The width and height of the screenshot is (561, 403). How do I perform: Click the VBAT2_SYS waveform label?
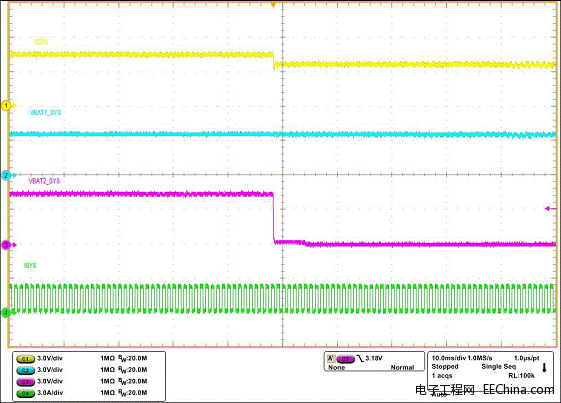coord(44,181)
